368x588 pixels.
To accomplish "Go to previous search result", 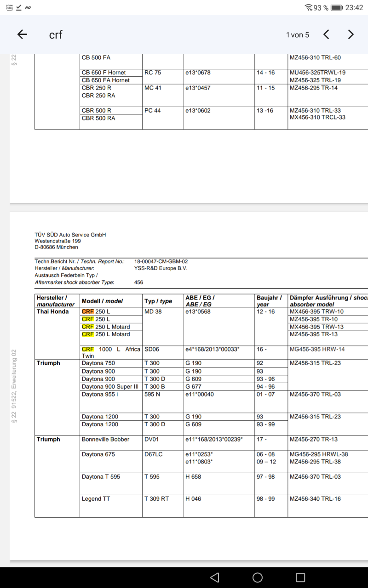I will click(326, 34).
